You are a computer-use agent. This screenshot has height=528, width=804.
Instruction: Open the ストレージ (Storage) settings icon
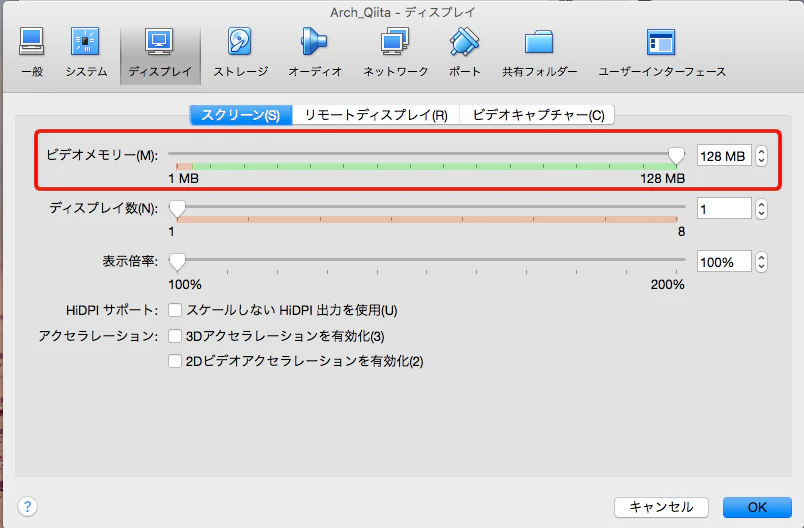(240, 52)
